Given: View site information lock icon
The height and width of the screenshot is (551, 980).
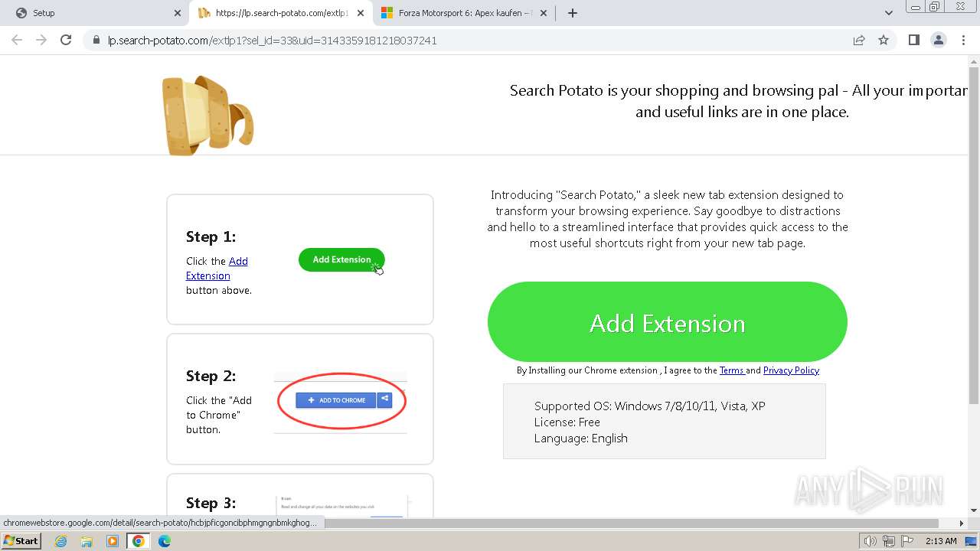Looking at the screenshot, I should click(96, 40).
